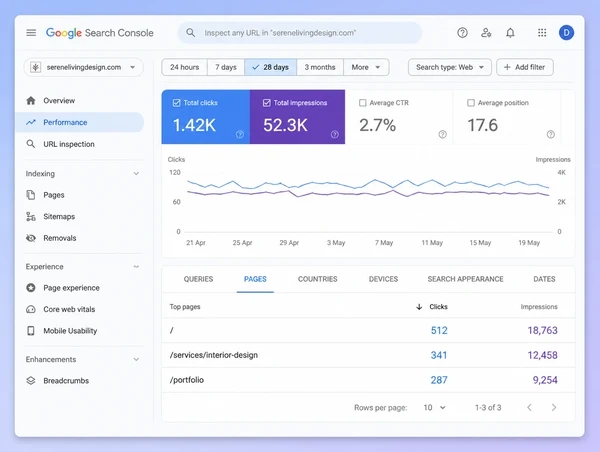This screenshot has width=600, height=452.
Task: Go to next page of results
Action: 554,408
